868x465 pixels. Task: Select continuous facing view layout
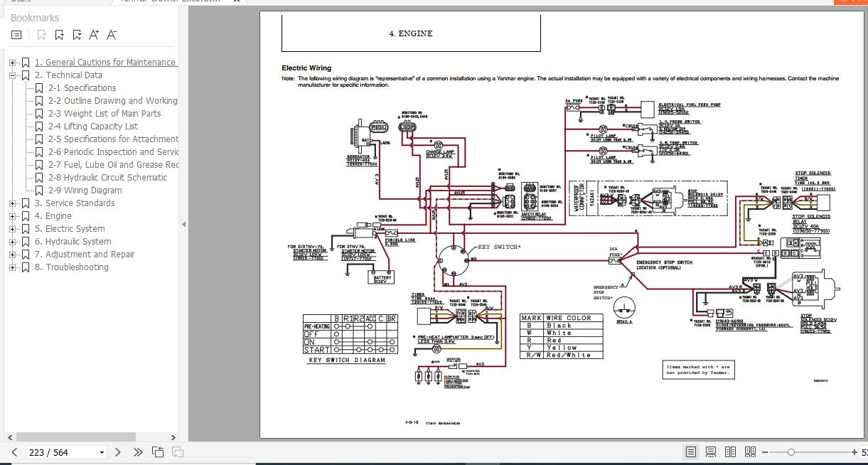[x=751, y=452]
